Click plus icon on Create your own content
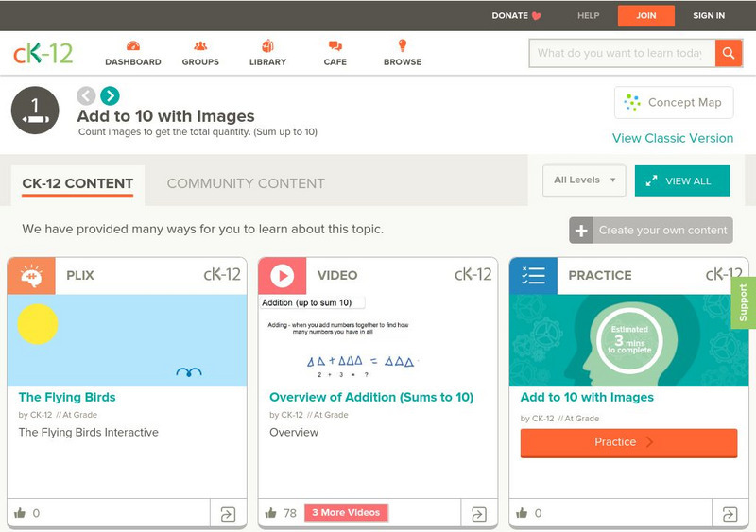The image size is (756, 532). (581, 231)
